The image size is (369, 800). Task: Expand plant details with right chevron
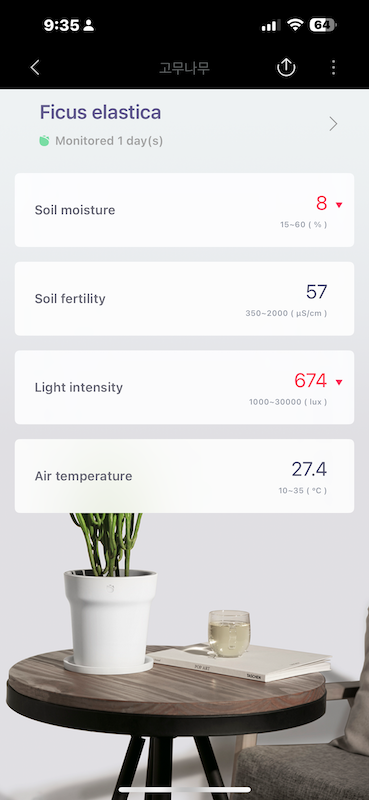tap(333, 124)
